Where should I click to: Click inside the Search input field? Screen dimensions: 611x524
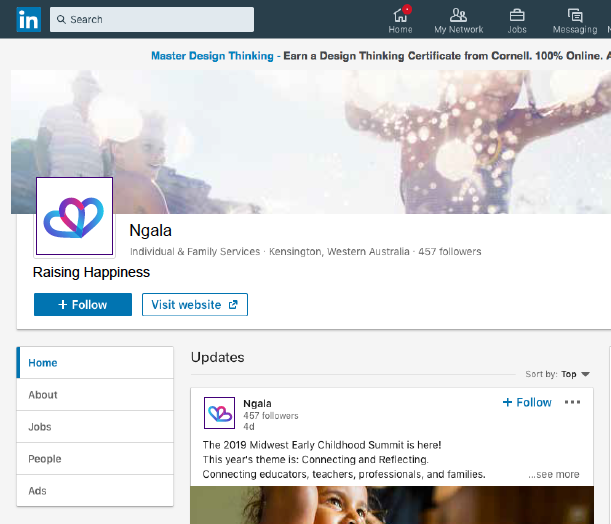click(152, 19)
